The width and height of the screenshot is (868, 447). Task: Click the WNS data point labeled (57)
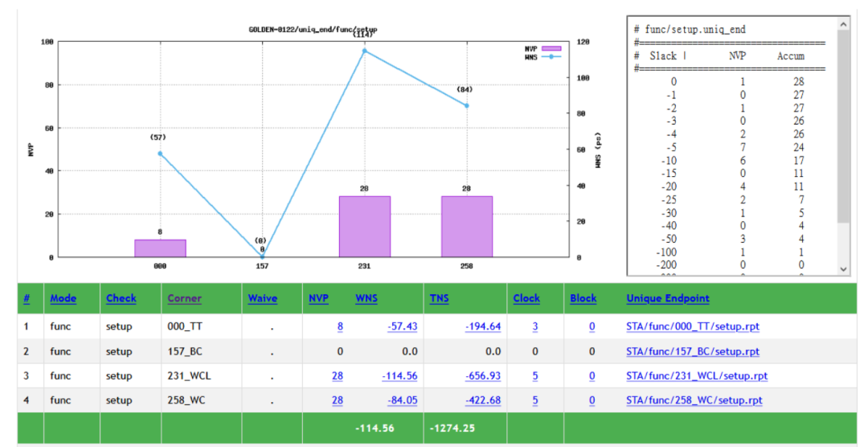pyautogui.click(x=160, y=154)
